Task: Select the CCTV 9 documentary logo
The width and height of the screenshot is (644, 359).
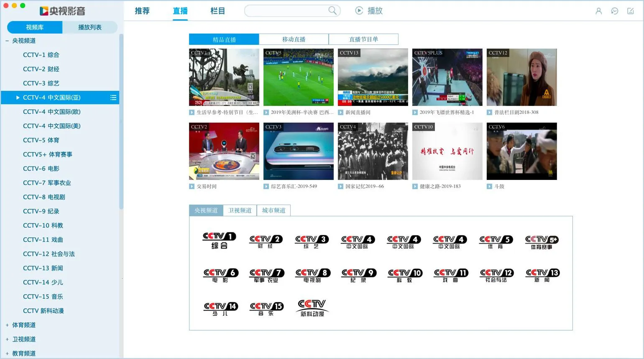Action: (x=358, y=275)
